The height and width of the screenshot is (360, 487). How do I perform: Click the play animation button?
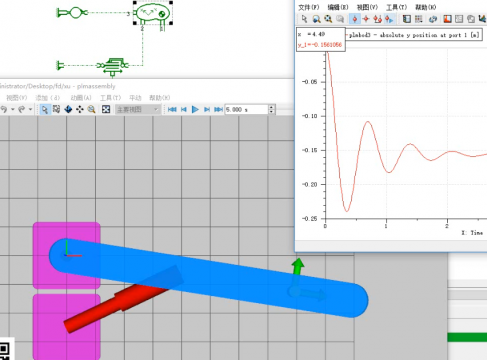pos(195,109)
